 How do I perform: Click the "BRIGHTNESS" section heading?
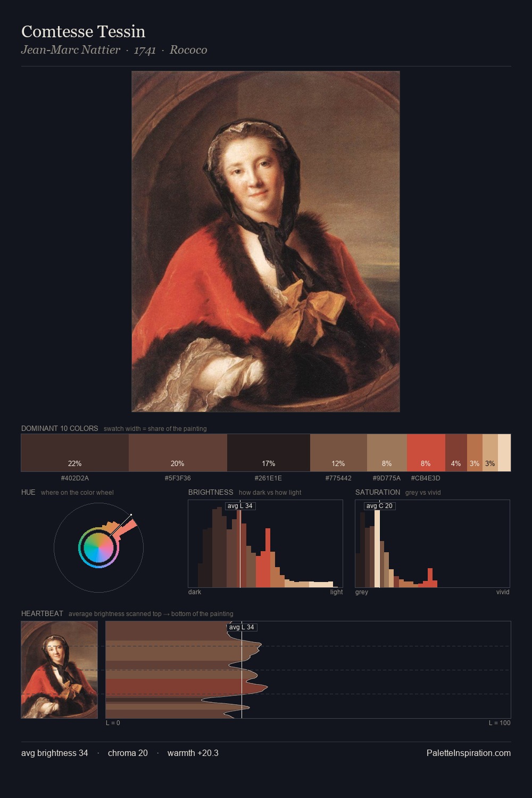tap(211, 492)
